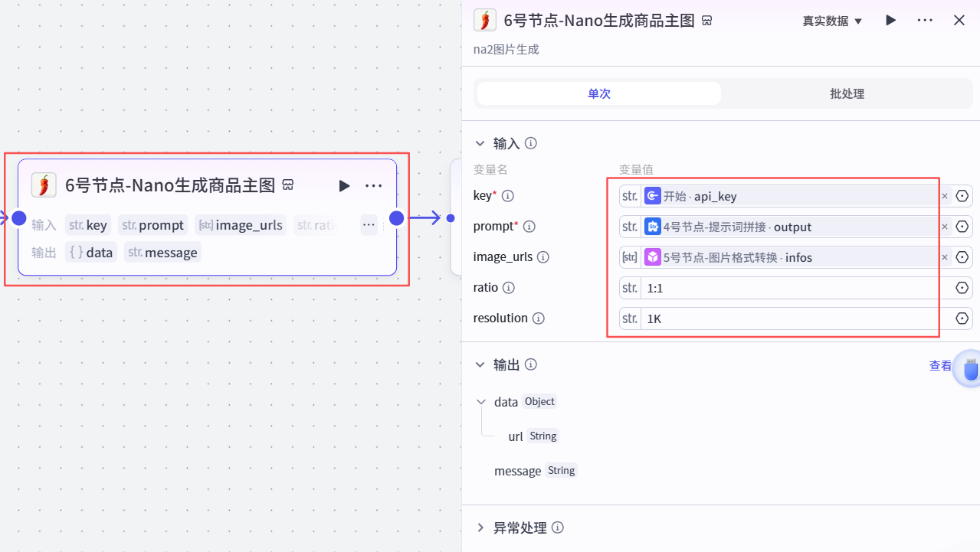Click the chili pepper icon in the panel header
This screenshot has width=980, height=552.
tap(484, 21)
